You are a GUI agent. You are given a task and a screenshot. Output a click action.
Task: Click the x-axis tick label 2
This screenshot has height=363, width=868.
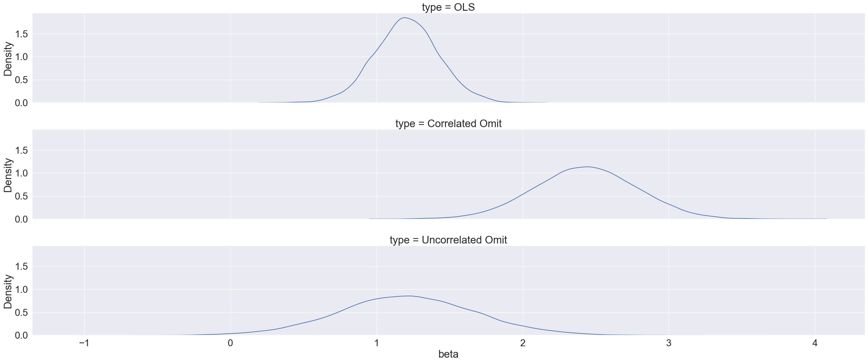523,343
